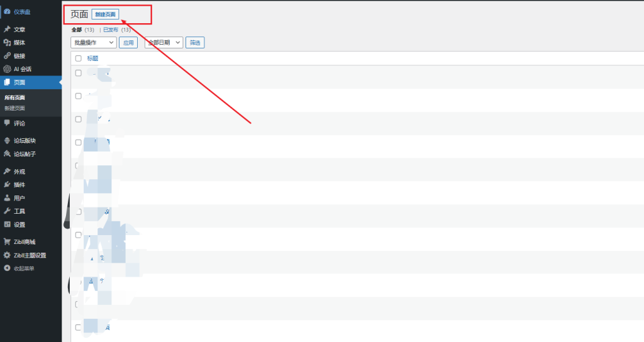Open the 用户 users icon
644x342 pixels.
click(x=7, y=198)
